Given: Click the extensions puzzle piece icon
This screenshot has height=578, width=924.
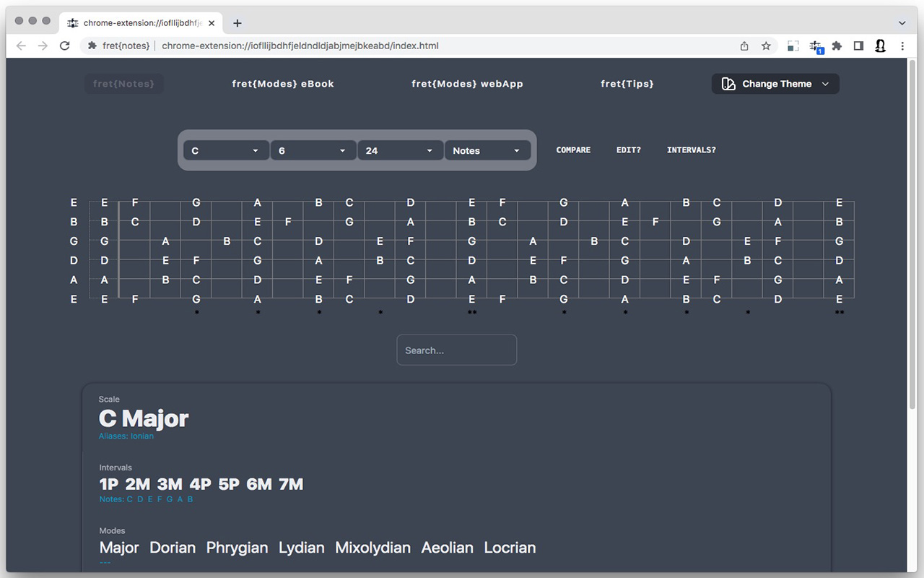Looking at the screenshot, I should [x=837, y=46].
